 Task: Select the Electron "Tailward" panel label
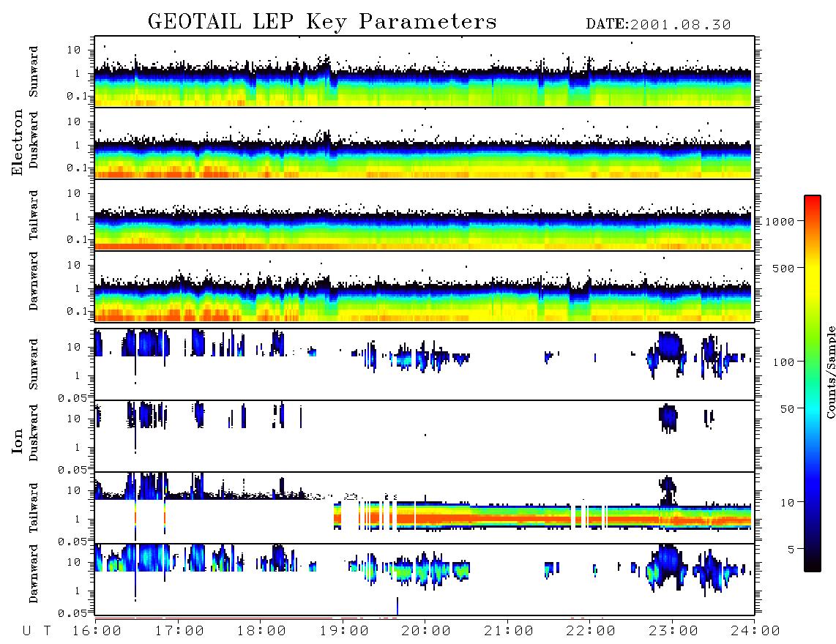pyautogui.click(x=34, y=215)
